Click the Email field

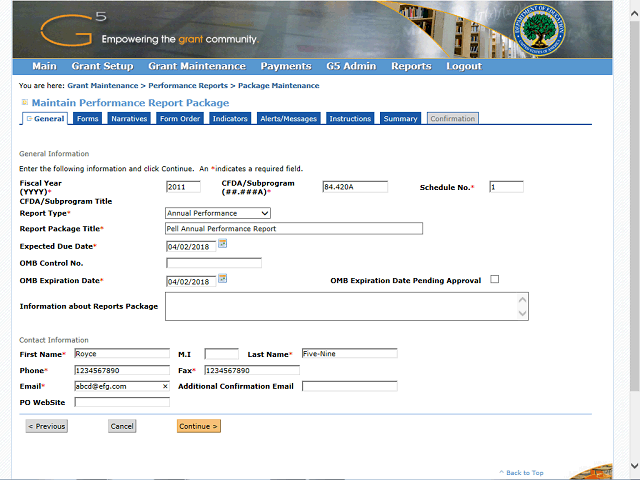tap(122, 386)
